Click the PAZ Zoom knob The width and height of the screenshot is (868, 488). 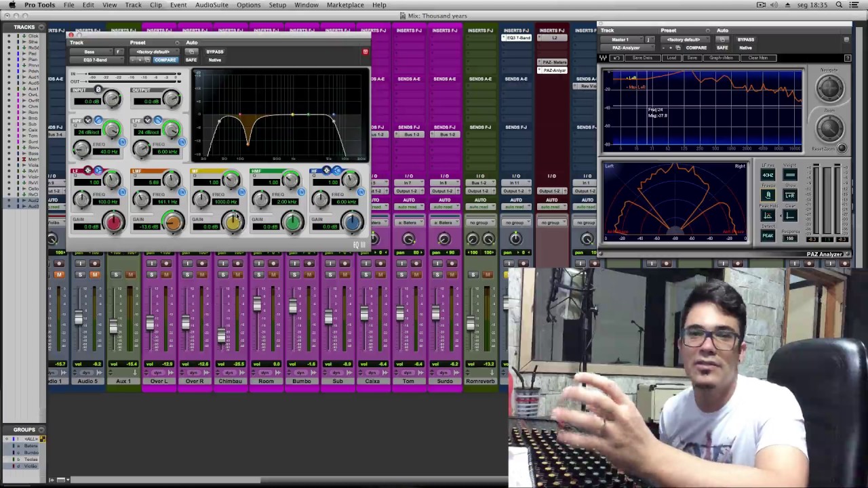pos(829,128)
